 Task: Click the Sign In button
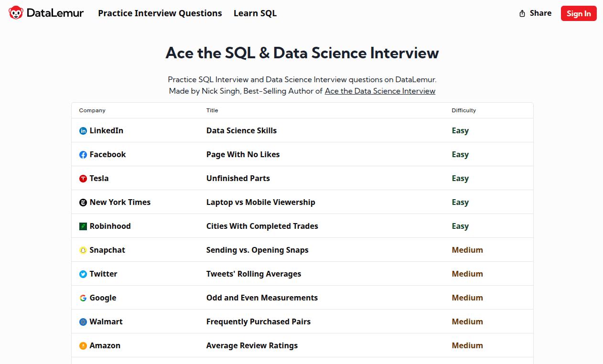[x=579, y=13]
